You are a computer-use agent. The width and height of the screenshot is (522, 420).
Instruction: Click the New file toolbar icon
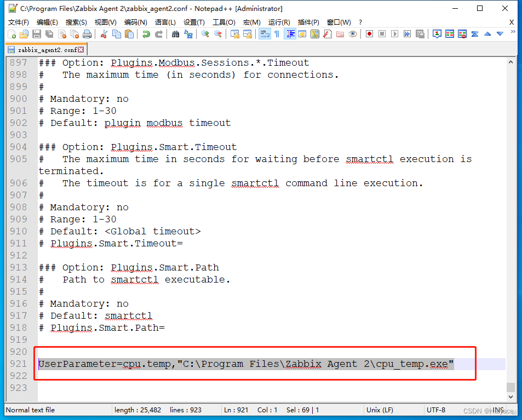click(12, 34)
